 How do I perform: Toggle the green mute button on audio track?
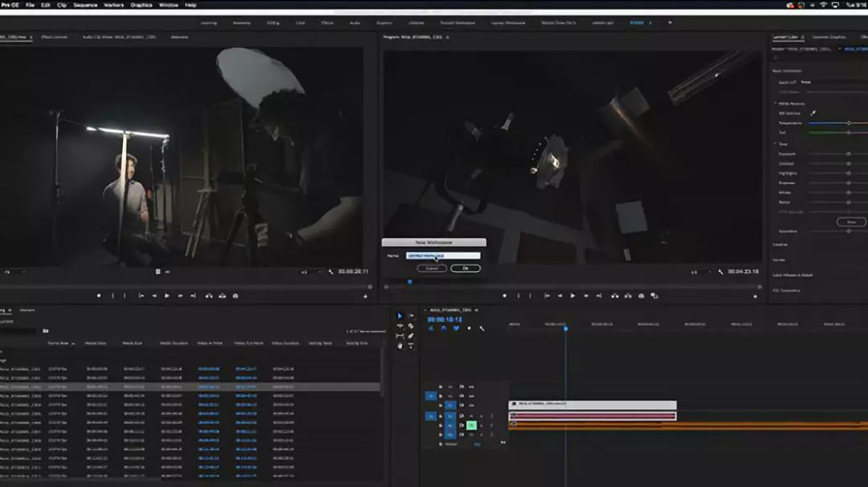(x=472, y=425)
